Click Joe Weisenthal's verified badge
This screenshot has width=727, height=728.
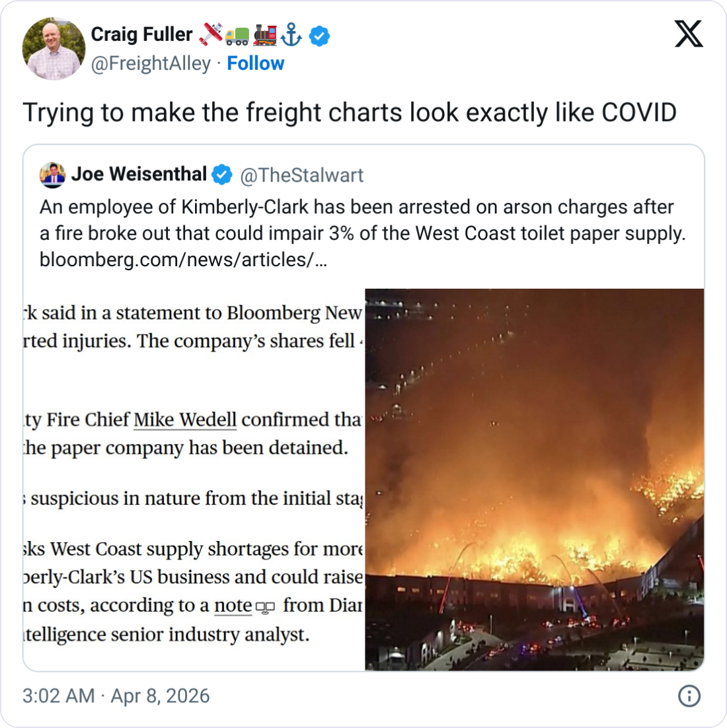pos(222,175)
